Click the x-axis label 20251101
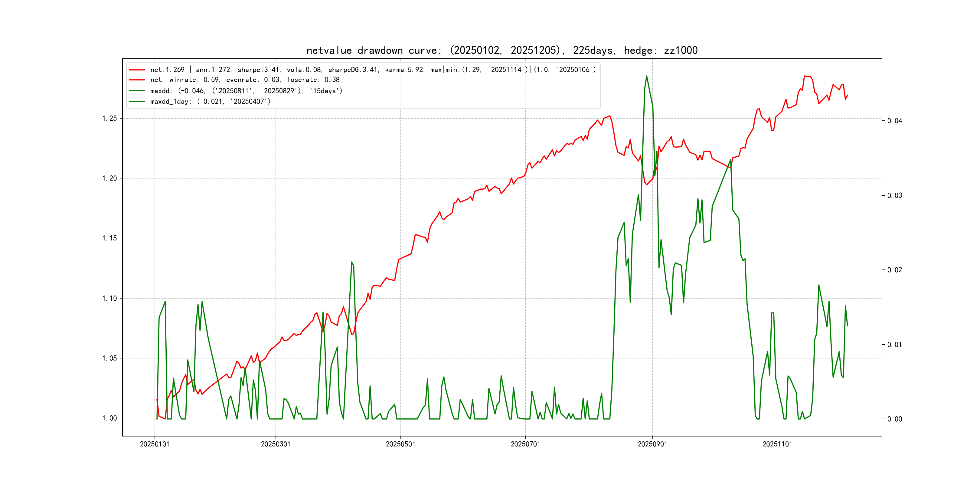This screenshot has height=490, width=980. point(777,444)
